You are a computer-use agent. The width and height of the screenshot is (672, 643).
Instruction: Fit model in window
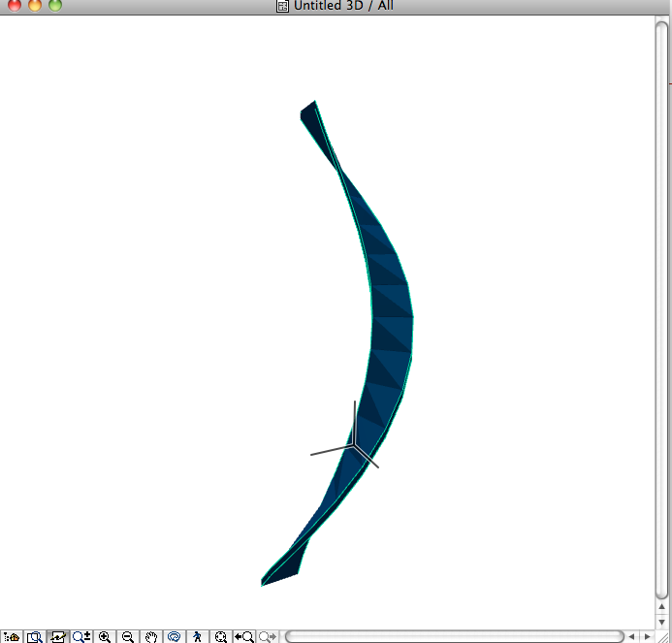coord(221,636)
